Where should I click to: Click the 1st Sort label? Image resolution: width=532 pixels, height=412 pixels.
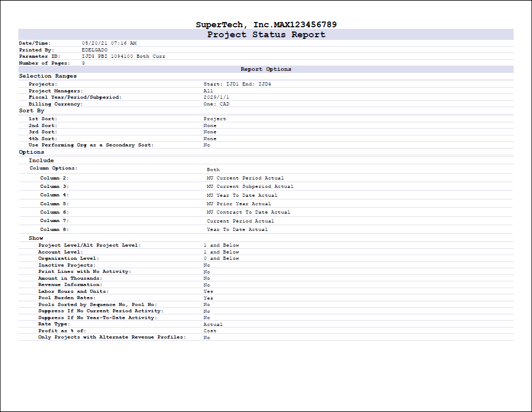(x=43, y=119)
